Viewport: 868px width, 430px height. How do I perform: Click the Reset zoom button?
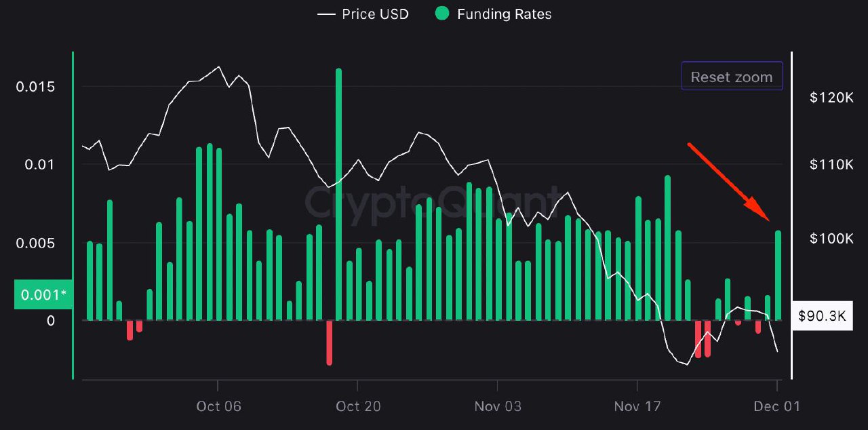click(x=732, y=77)
